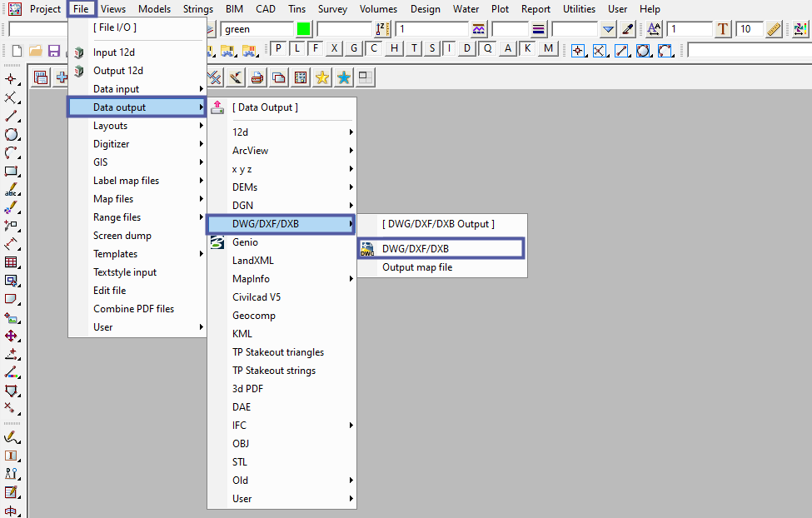Viewport: 812px width, 518px height.
Task: Click the green colour swatch
Action: coord(303,29)
